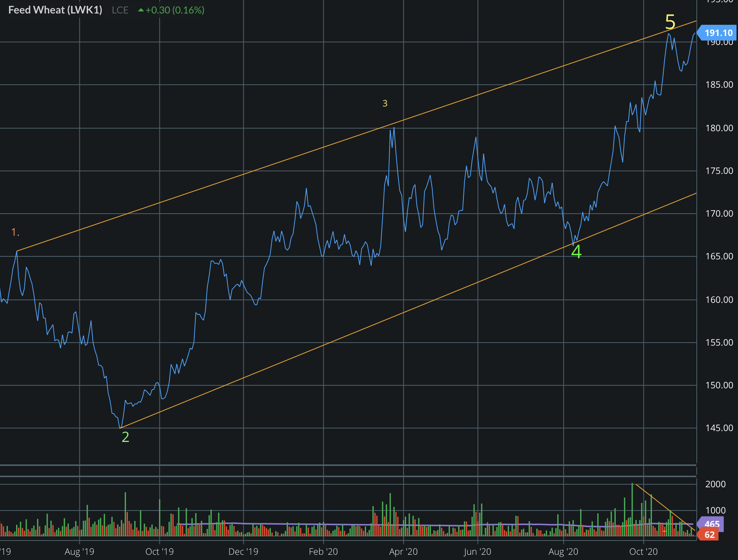Click the 185.00 price axis label
Screen dimensions: 738x560
click(719, 85)
